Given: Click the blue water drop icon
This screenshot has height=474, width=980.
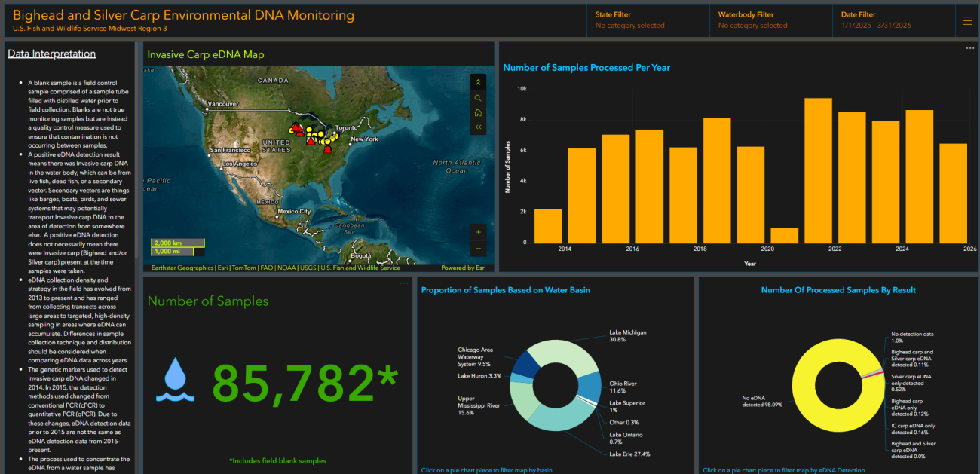Looking at the screenshot, I should 175,379.
